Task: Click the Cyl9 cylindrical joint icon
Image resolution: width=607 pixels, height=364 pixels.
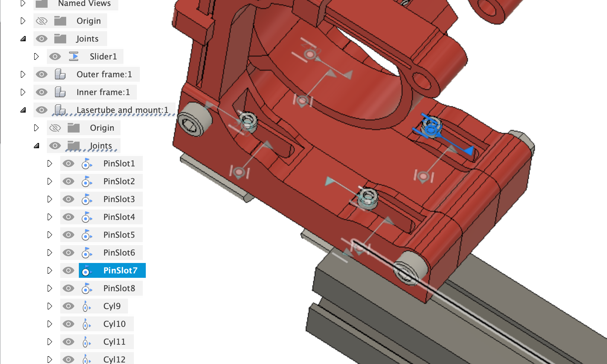Action: click(86, 306)
